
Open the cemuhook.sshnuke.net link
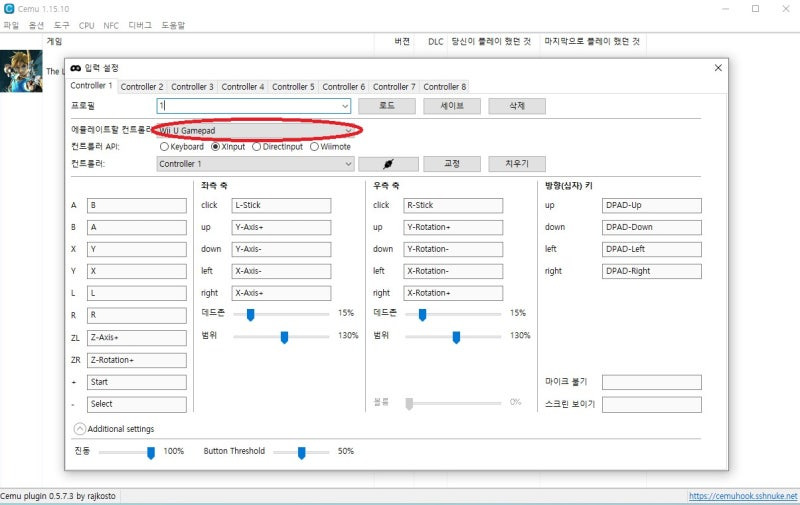[x=743, y=496]
